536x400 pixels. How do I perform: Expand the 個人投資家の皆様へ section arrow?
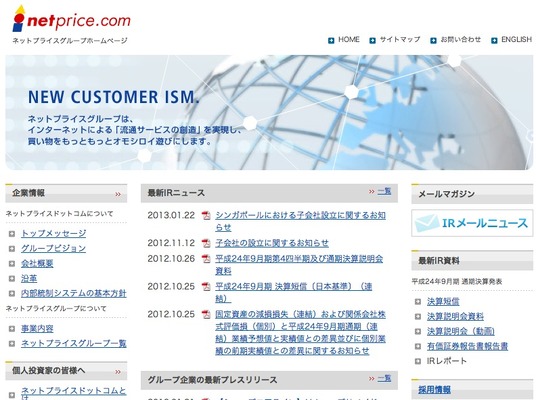point(118,372)
